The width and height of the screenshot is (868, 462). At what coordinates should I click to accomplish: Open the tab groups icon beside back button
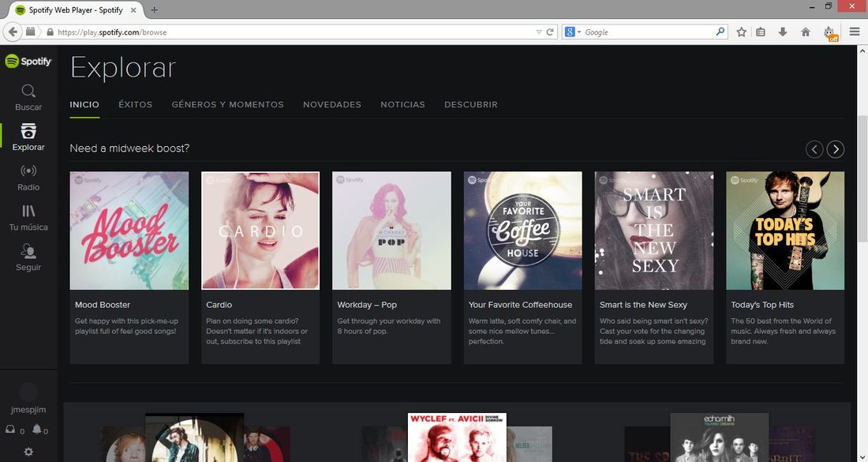pos(31,32)
